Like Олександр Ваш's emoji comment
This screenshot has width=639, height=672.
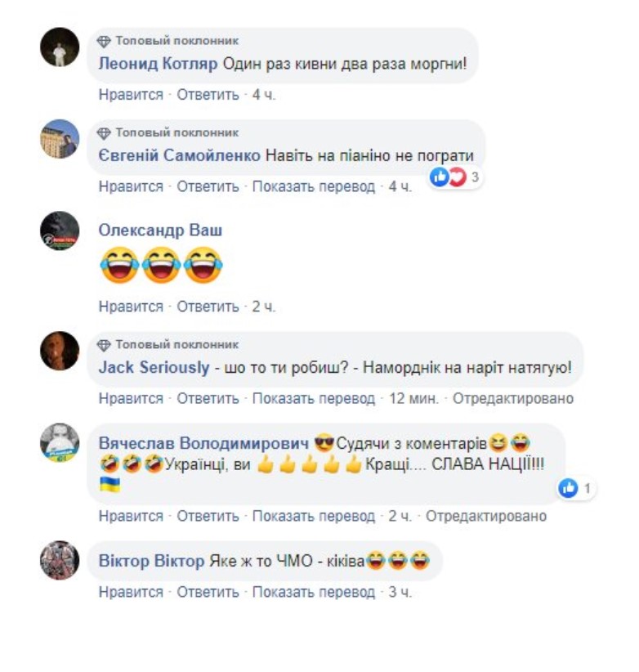click(131, 307)
